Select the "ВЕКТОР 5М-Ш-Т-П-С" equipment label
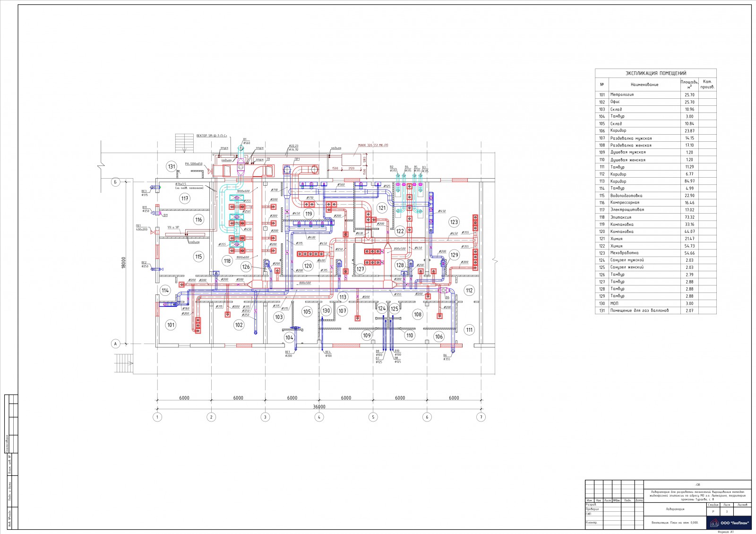Viewport: 756px width, 534px height. (212, 136)
